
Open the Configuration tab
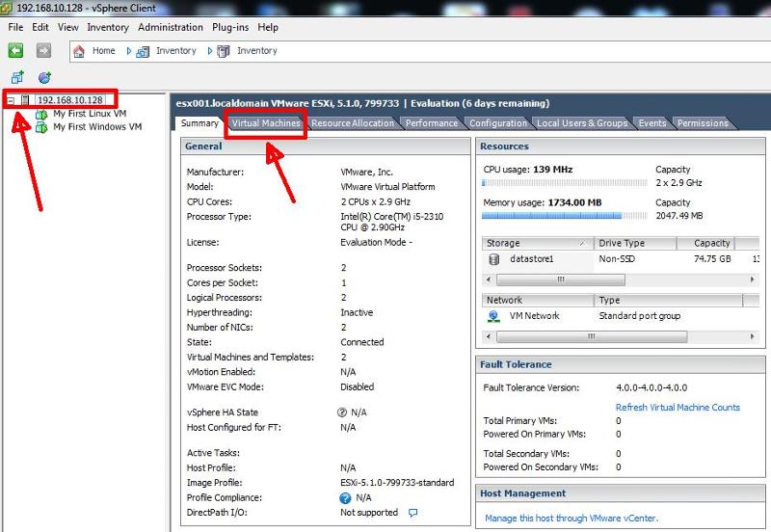[497, 123]
